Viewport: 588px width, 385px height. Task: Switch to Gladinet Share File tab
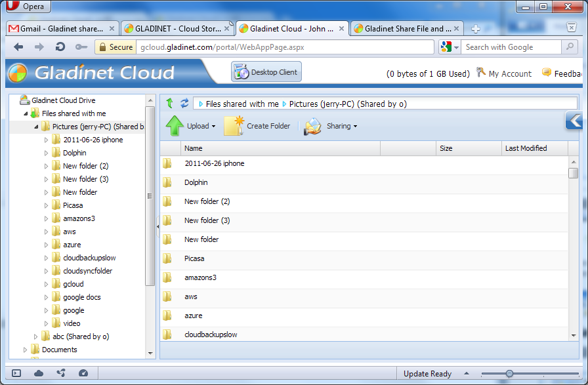pos(406,28)
